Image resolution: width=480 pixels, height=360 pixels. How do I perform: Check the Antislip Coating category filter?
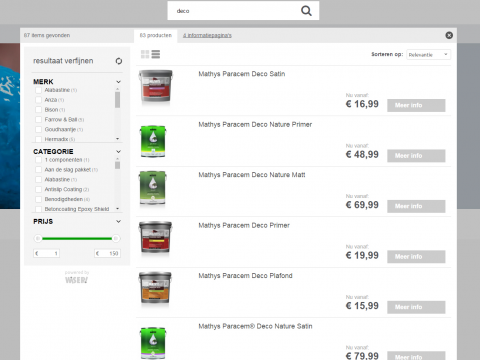click(x=38, y=190)
